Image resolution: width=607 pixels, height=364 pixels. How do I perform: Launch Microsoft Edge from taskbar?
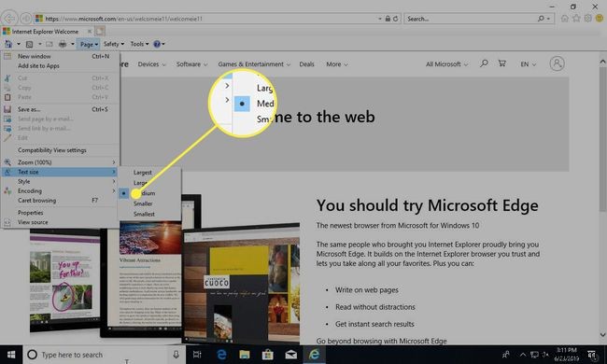[221, 355]
